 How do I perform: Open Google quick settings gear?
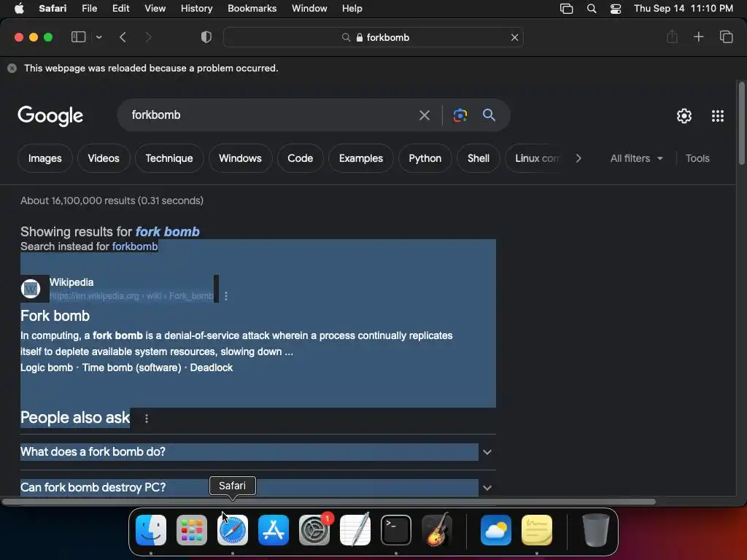684,116
